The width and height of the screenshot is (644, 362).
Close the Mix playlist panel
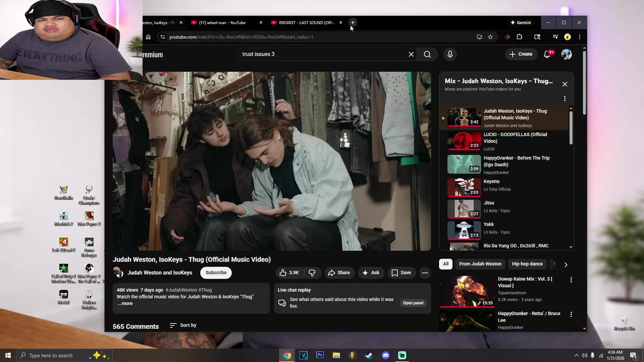click(x=565, y=84)
